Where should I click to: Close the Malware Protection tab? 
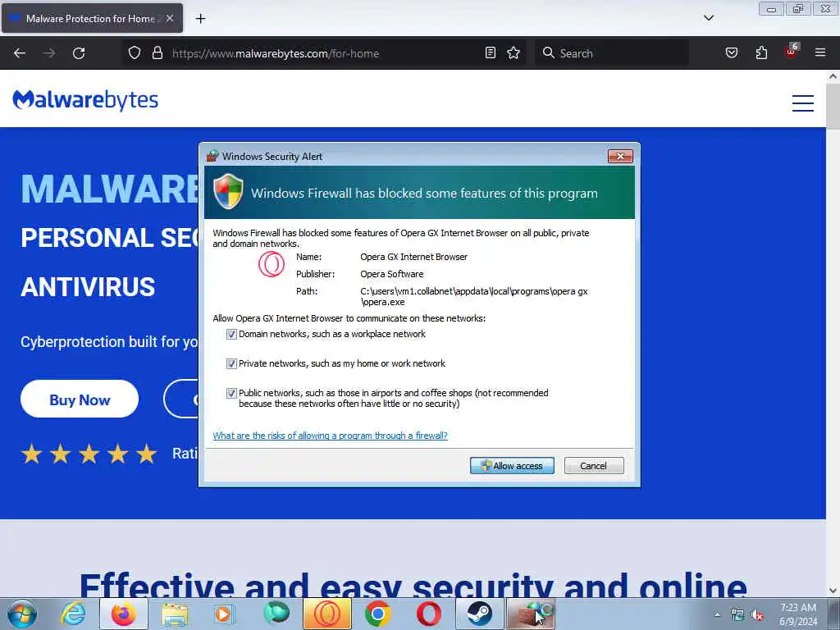[x=169, y=18]
